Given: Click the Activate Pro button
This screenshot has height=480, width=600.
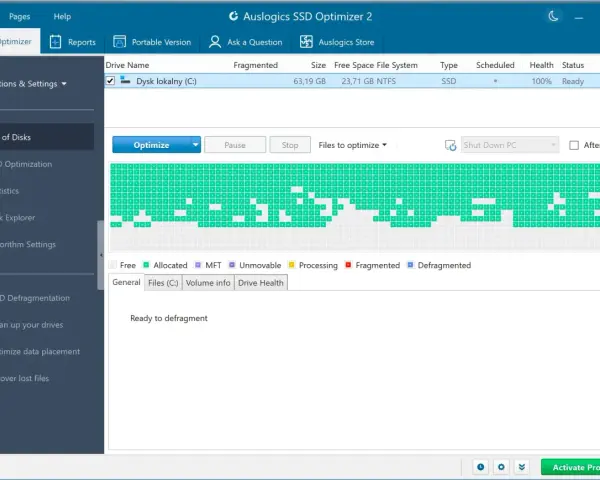Looking at the screenshot, I should point(571,467).
